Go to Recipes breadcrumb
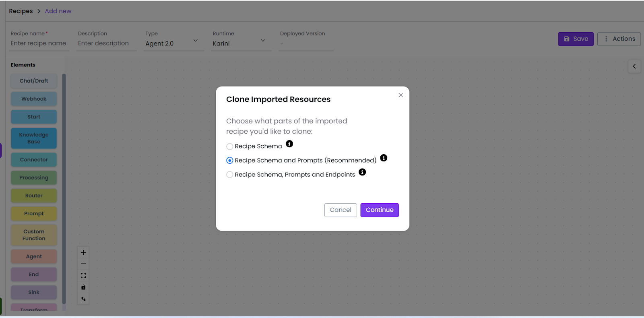The width and height of the screenshot is (644, 318). tap(21, 11)
